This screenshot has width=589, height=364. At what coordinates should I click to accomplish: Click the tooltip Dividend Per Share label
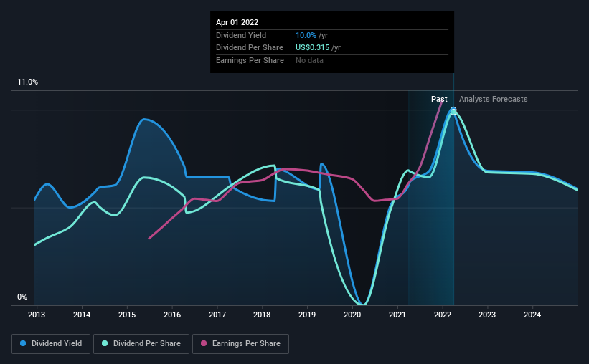tap(250, 48)
